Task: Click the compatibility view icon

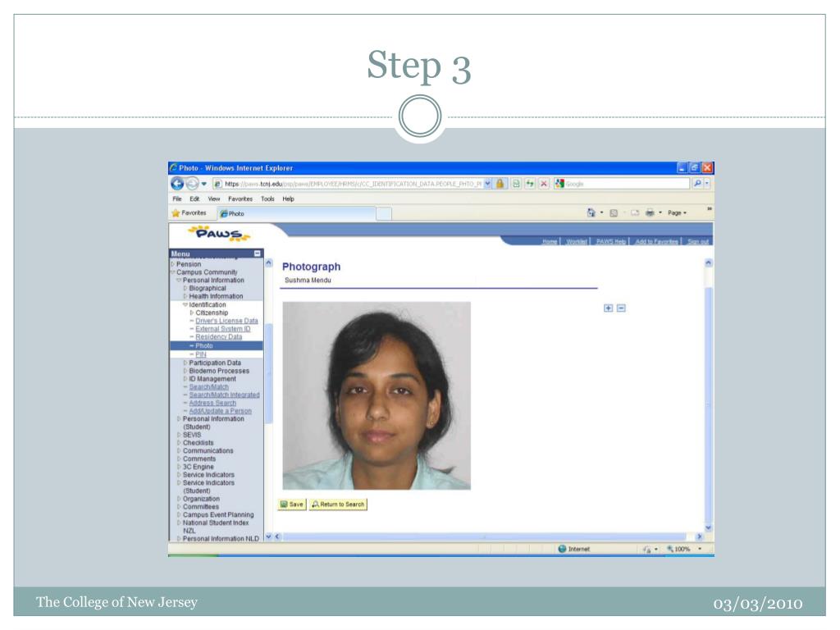Action: click(x=516, y=184)
